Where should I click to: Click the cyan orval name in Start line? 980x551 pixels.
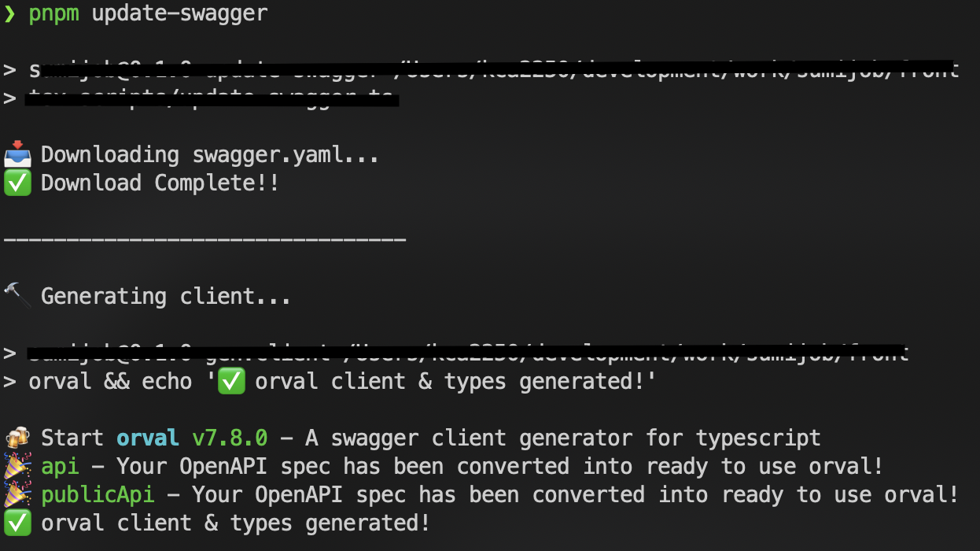pyautogui.click(x=148, y=438)
